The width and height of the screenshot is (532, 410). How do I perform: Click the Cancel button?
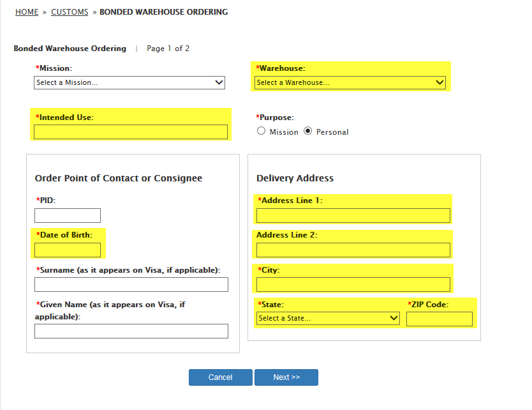pyautogui.click(x=220, y=377)
